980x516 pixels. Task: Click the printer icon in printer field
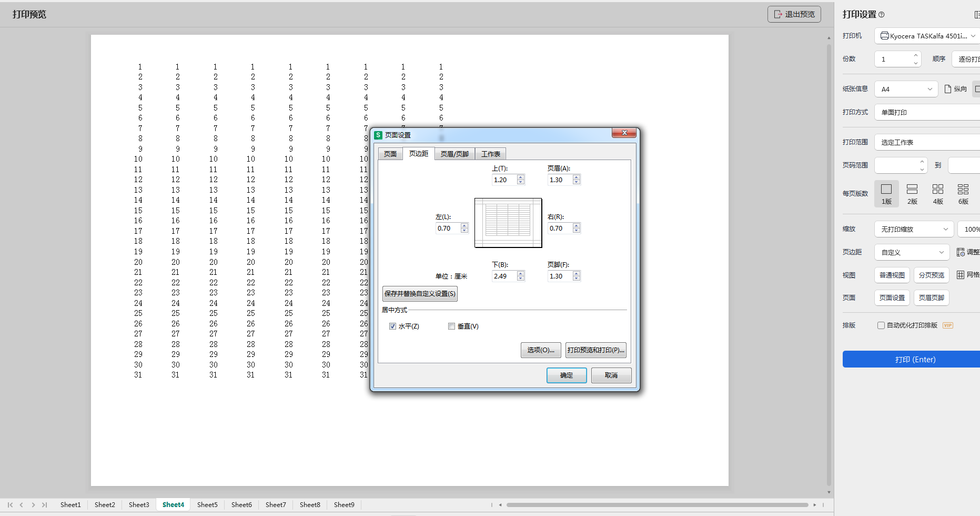click(885, 36)
